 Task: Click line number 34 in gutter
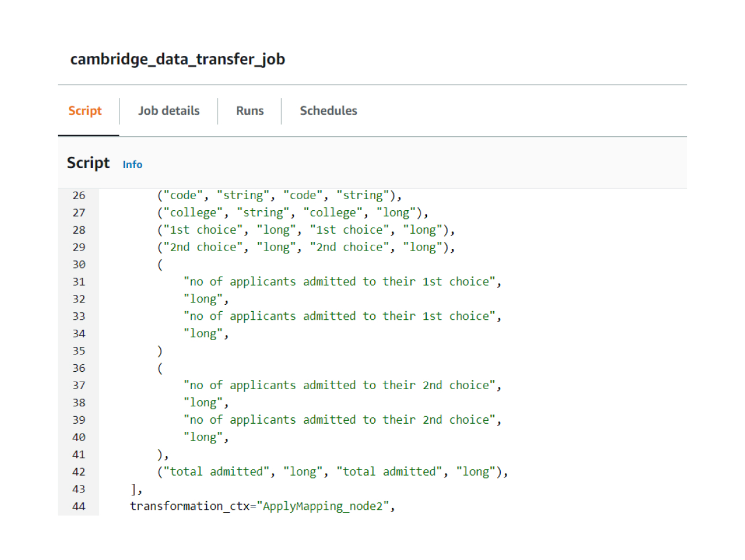point(79,334)
